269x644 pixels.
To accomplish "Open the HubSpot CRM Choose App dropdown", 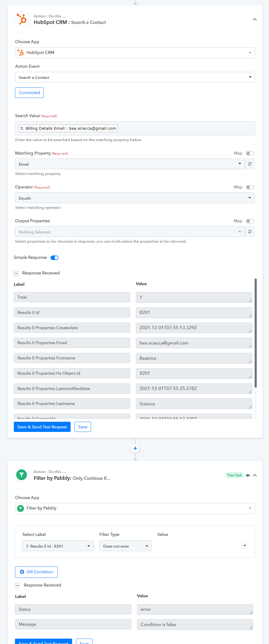I will 135,53.
